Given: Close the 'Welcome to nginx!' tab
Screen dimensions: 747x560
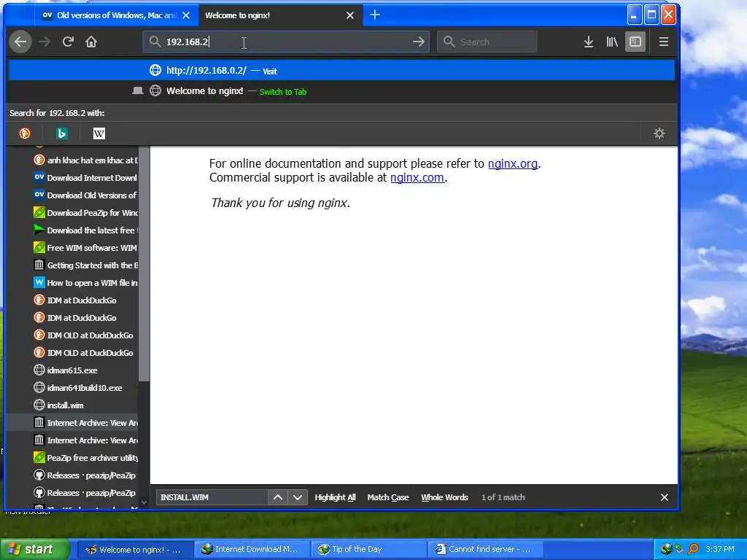Looking at the screenshot, I should tap(350, 15).
